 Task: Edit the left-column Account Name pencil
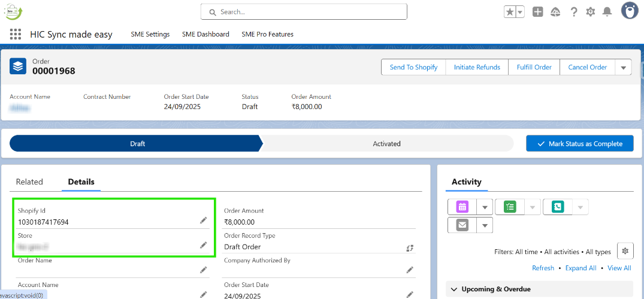203,294
